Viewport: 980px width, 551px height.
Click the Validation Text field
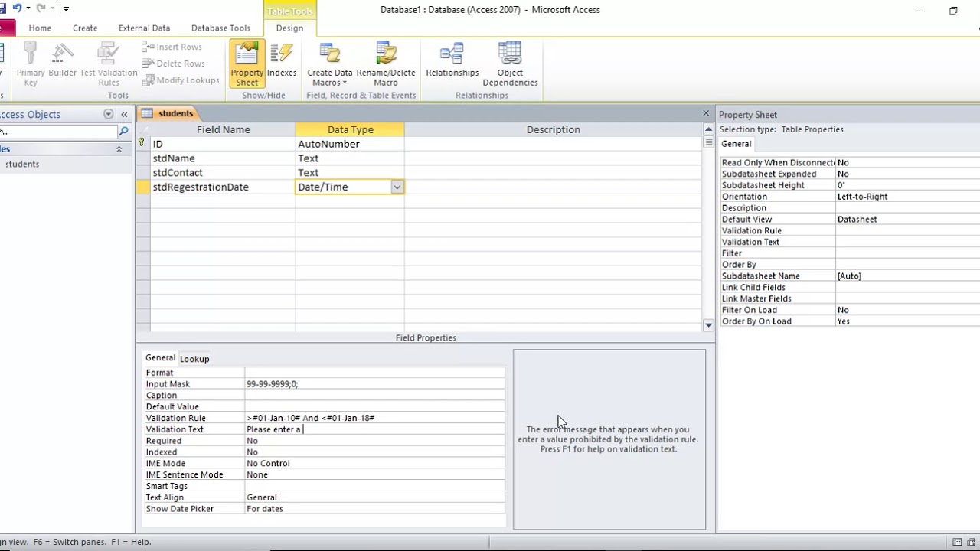pos(374,429)
